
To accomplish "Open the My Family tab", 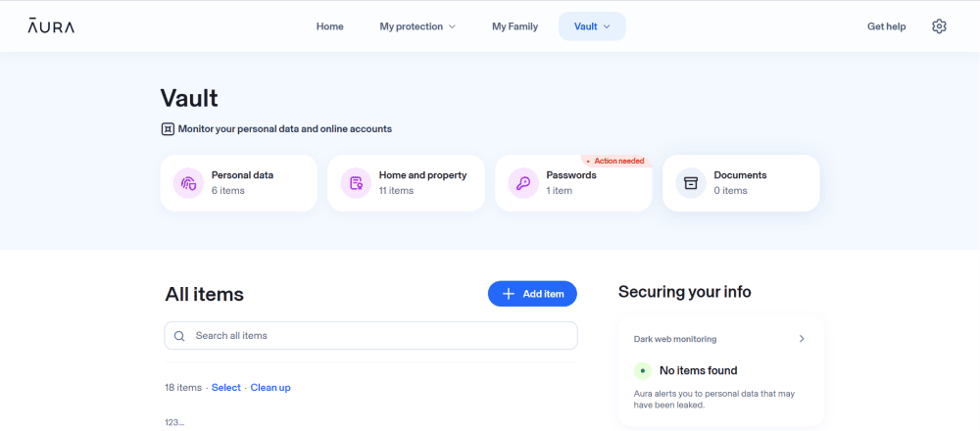I will [x=514, y=26].
